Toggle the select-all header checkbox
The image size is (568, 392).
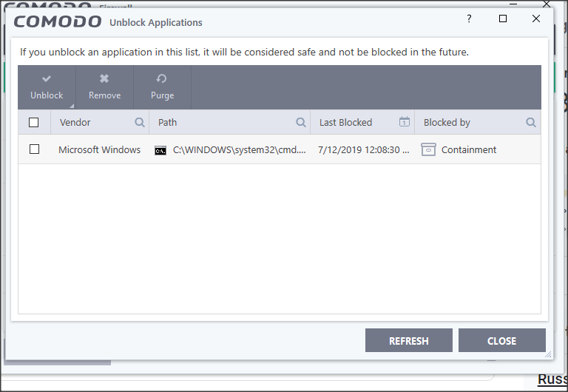[33, 123]
